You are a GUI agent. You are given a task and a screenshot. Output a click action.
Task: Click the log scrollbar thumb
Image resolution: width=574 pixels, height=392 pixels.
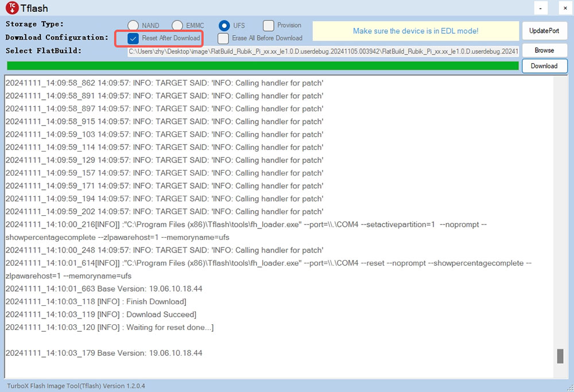click(x=560, y=356)
